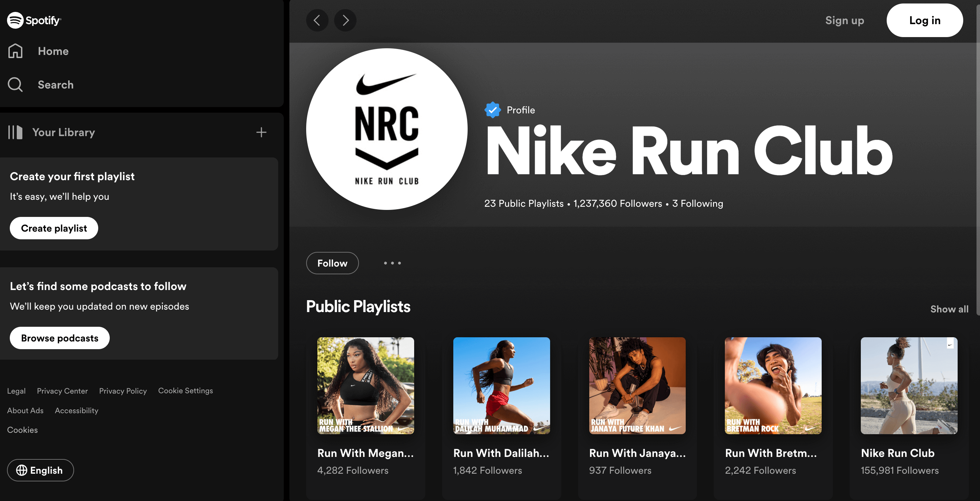Open Cookie Settings in the footer
980x501 pixels.
click(x=185, y=390)
